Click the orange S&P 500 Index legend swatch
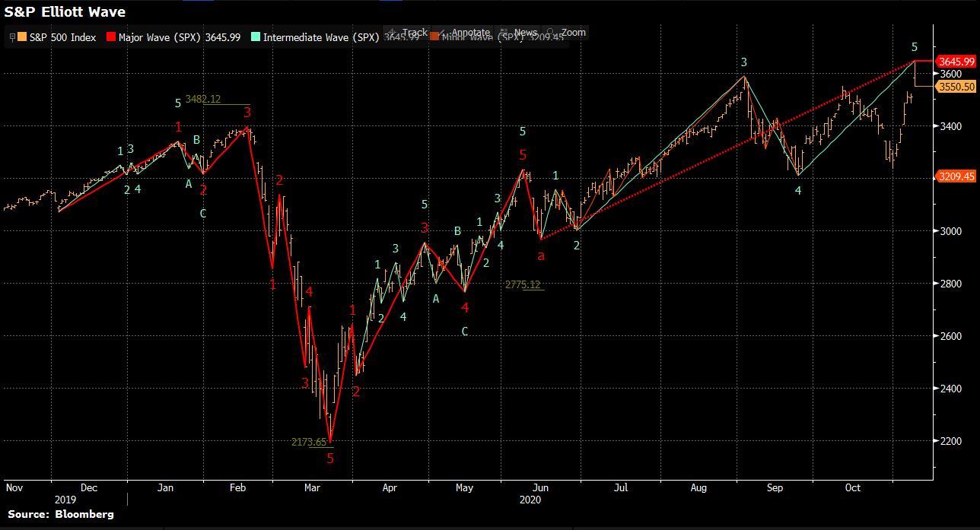Viewport: 980px width, 530px height. point(23,37)
